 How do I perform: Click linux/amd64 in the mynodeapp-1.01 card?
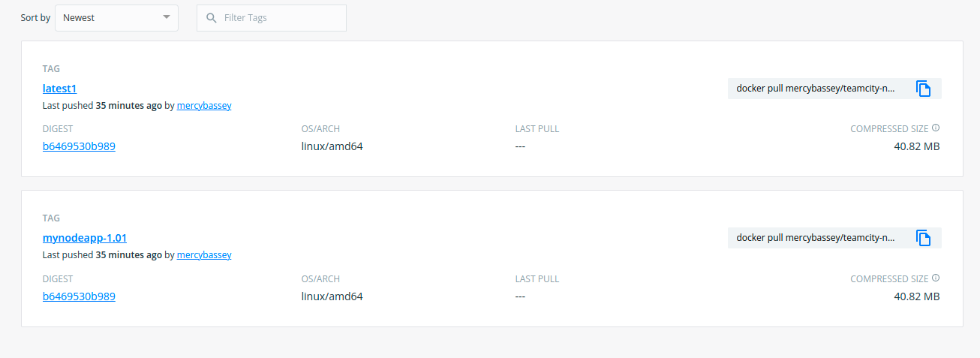pyautogui.click(x=332, y=296)
